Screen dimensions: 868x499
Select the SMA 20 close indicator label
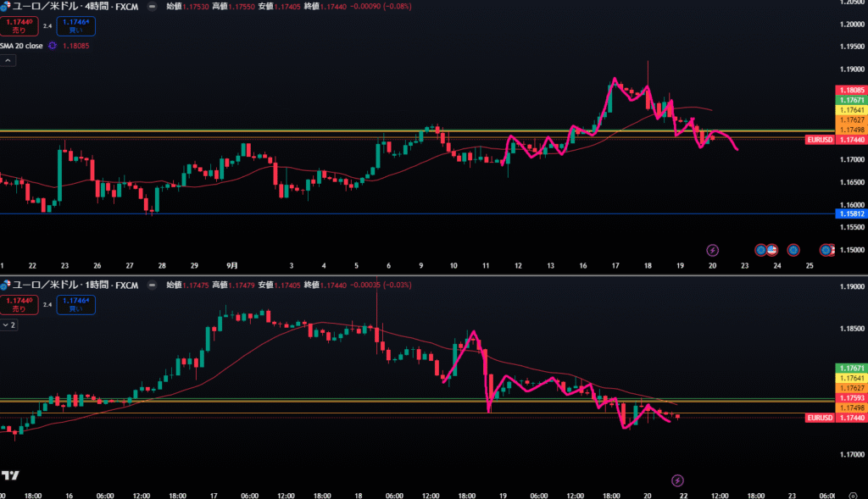(x=22, y=46)
